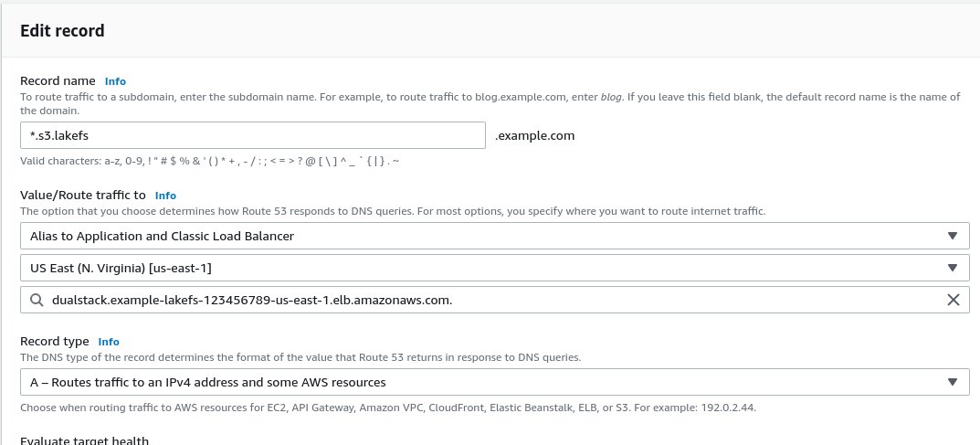980x445 pixels.
Task: Click the .example.com domain suffix text
Action: [x=534, y=135]
